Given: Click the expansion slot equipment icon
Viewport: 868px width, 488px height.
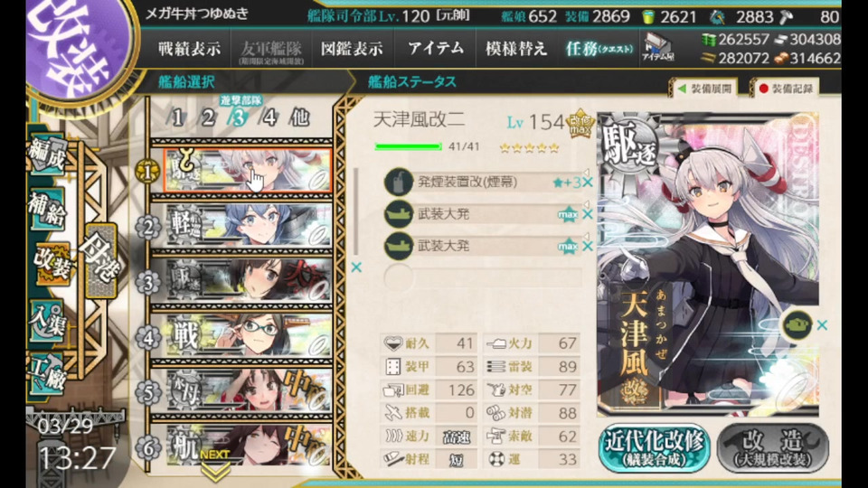Looking at the screenshot, I should 796,325.
